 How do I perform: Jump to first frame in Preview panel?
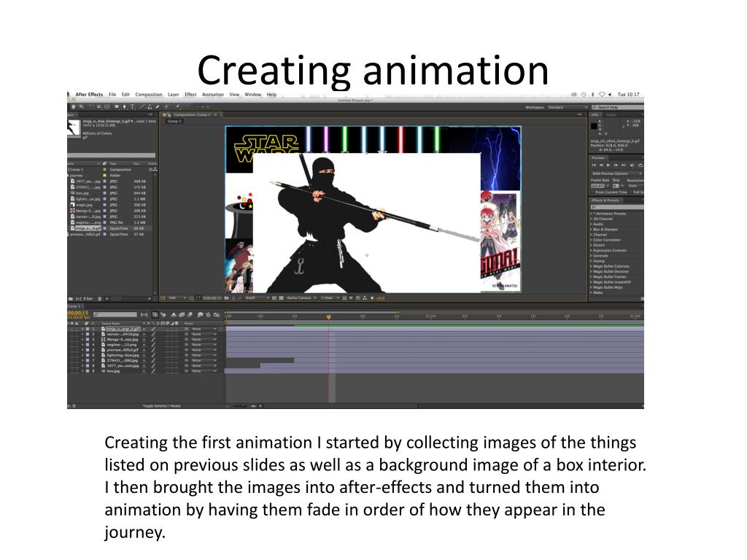[x=594, y=166]
